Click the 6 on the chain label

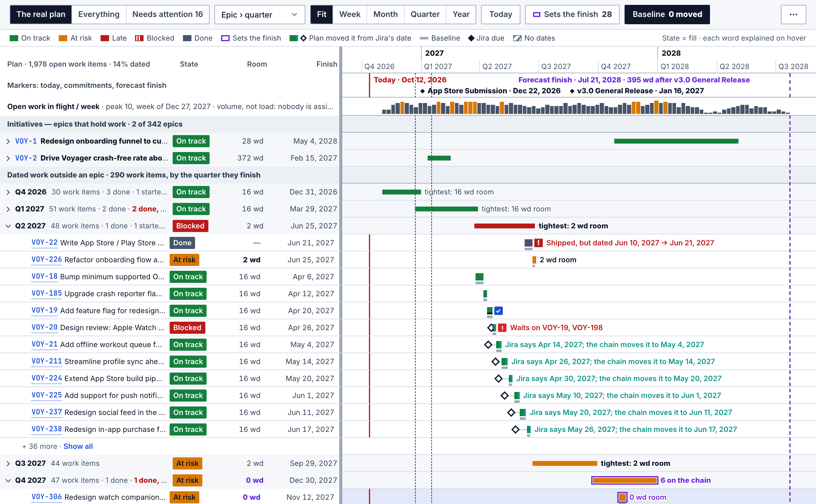click(685, 480)
